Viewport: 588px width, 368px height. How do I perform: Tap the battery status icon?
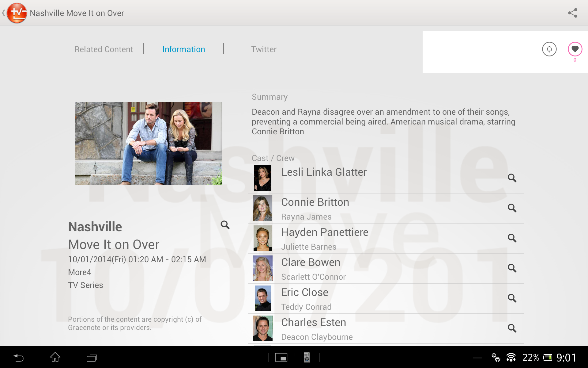click(548, 358)
